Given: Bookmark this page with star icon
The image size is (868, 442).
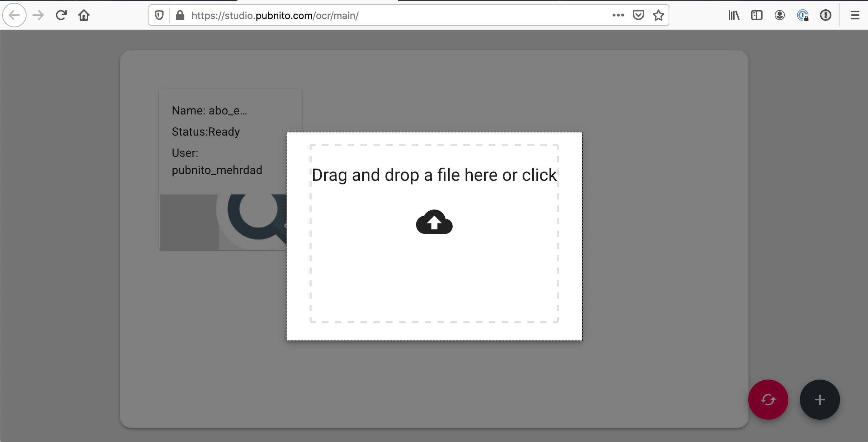Looking at the screenshot, I should (659, 15).
